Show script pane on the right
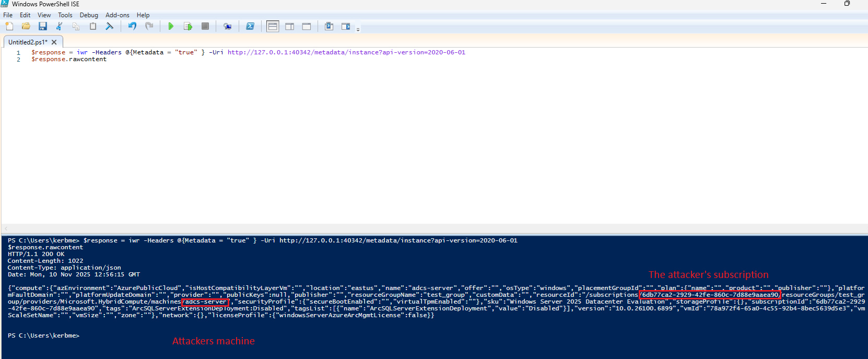Image resolution: width=868 pixels, height=359 pixels. pos(289,26)
